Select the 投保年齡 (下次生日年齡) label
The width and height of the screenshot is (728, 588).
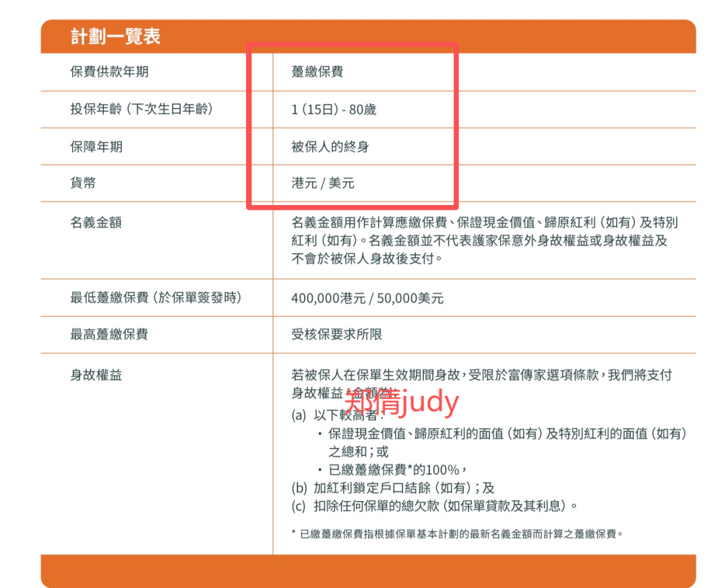pyautogui.click(x=141, y=109)
